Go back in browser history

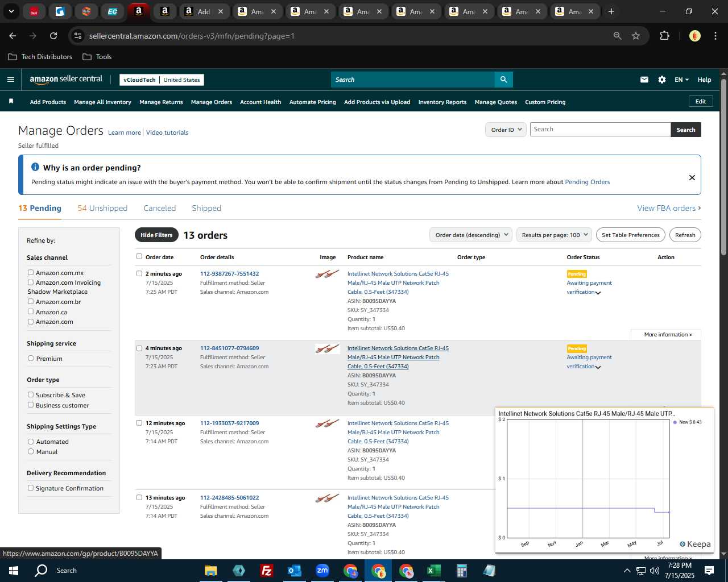click(13, 36)
